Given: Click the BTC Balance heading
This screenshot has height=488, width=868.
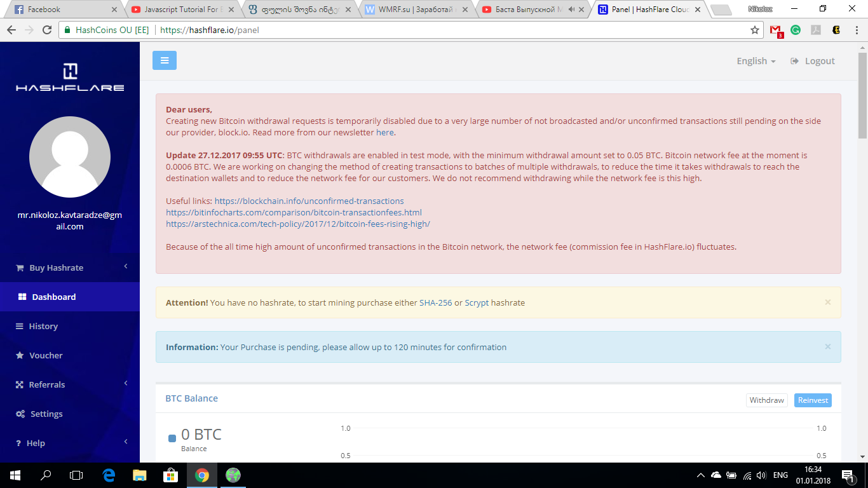Looking at the screenshot, I should (191, 398).
